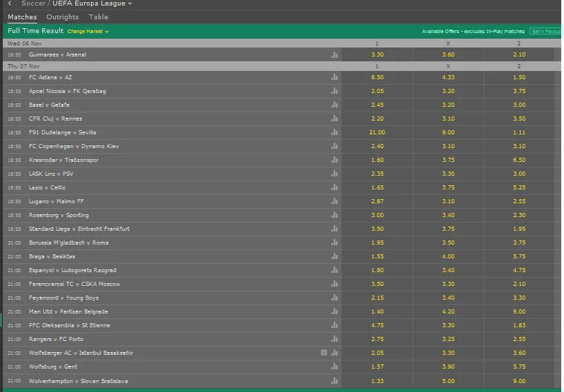Image resolution: width=564 pixels, height=392 pixels.
Task: Choose Ferencvarosi home win odds 3.50
Action: coord(377,284)
